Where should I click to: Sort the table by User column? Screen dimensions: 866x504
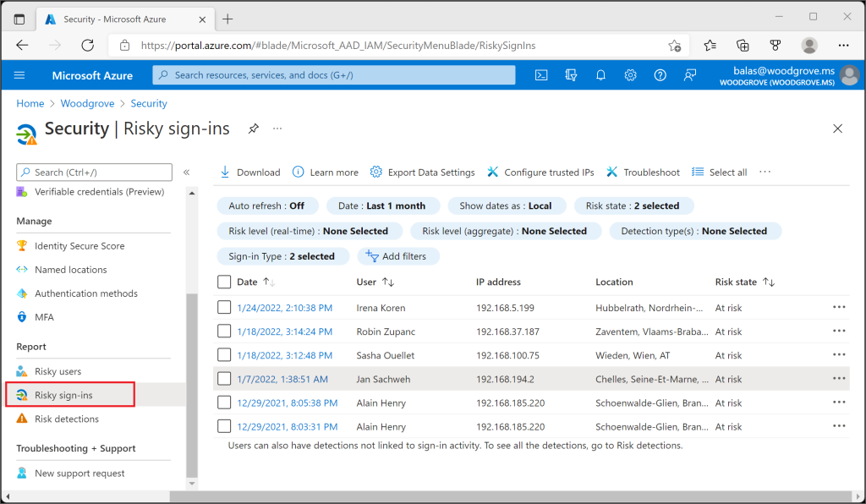click(375, 282)
